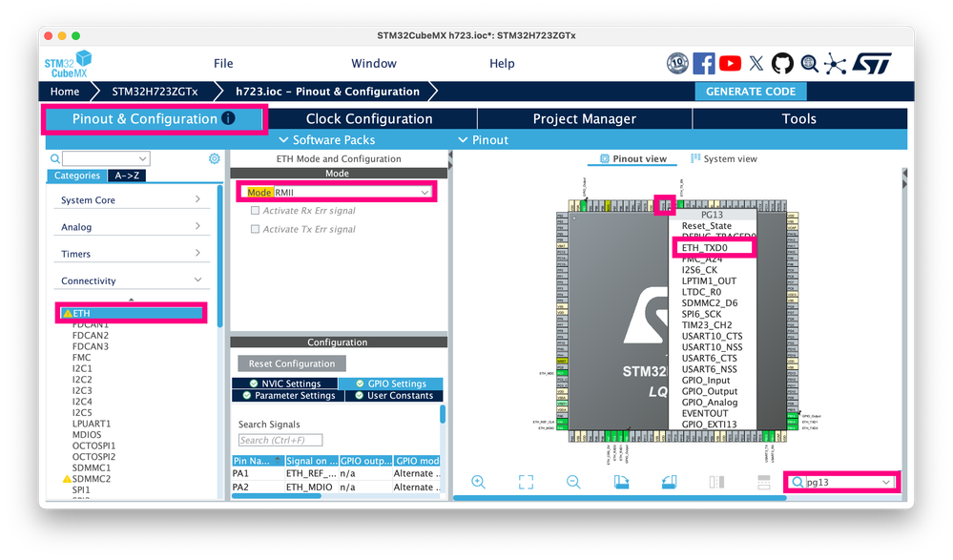The image size is (953, 560).
Task: Open the GitHub icon link
Action: (x=782, y=63)
